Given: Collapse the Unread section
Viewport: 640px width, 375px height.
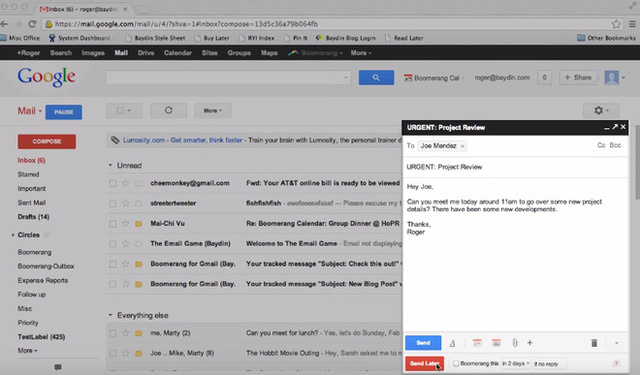Looking at the screenshot, I should (x=110, y=165).
